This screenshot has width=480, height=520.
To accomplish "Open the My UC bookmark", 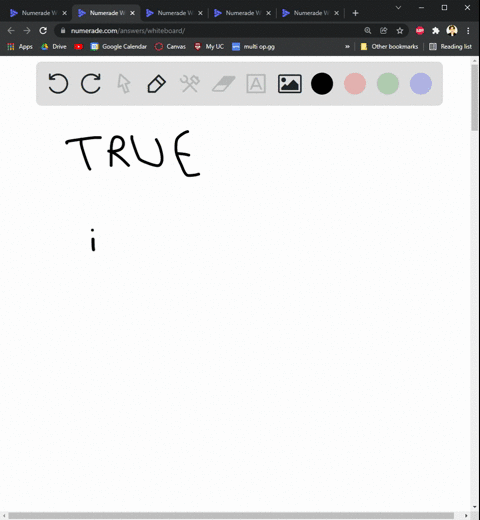I will click(209, 47).
